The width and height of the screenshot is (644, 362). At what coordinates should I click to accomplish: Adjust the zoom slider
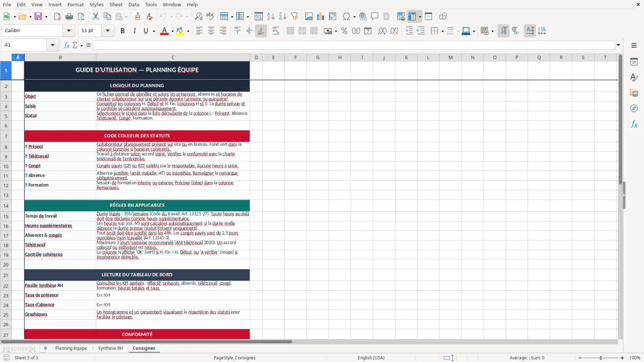tap(600, 358)
